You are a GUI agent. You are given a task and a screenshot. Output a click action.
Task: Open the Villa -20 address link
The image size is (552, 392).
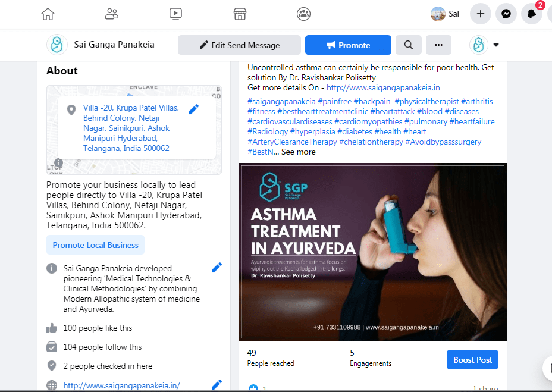[131, 128]
